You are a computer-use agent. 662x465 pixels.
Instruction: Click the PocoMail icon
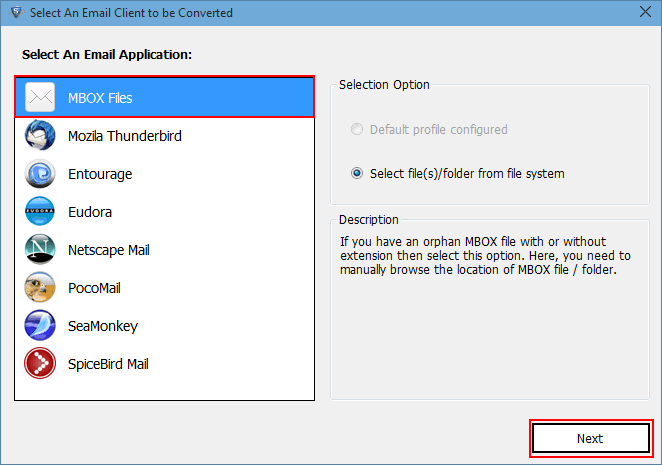pyautogui.click(x=40, y=288)
